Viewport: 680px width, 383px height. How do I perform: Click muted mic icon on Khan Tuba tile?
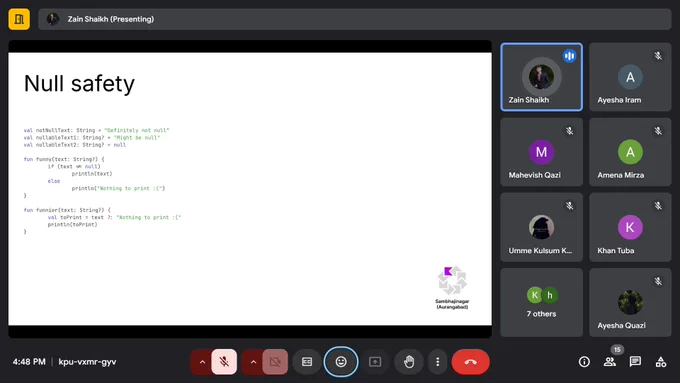(x=658, y=206)
